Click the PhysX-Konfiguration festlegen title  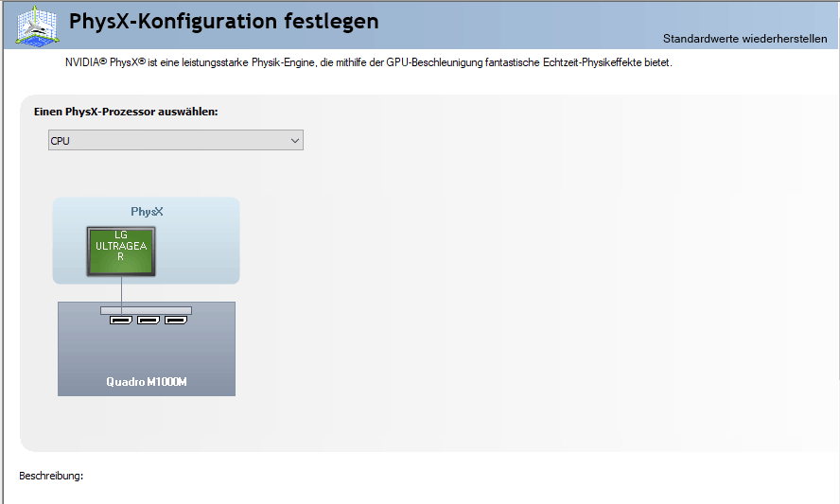click(224, 22)
